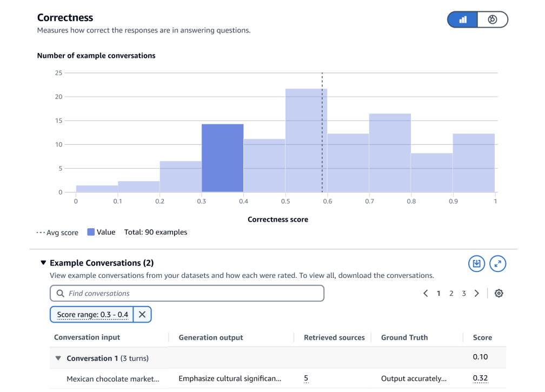Click the Retrieved sources column header
545x392 pixels.
click(334, 337)
